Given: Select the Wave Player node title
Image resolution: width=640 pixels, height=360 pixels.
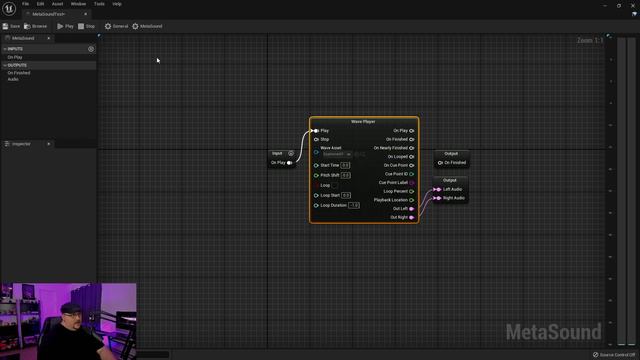Looking at the screenshot, I should pos(363,122).
